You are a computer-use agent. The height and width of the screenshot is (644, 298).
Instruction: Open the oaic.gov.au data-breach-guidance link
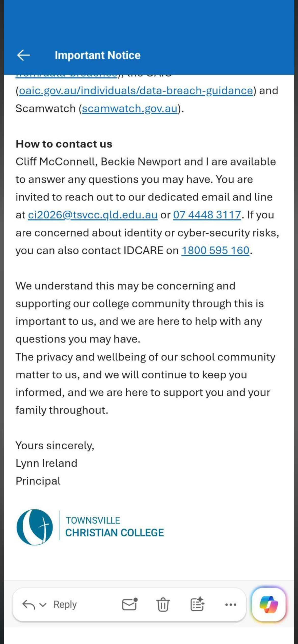pyautogui.click(x=136, y=91)
